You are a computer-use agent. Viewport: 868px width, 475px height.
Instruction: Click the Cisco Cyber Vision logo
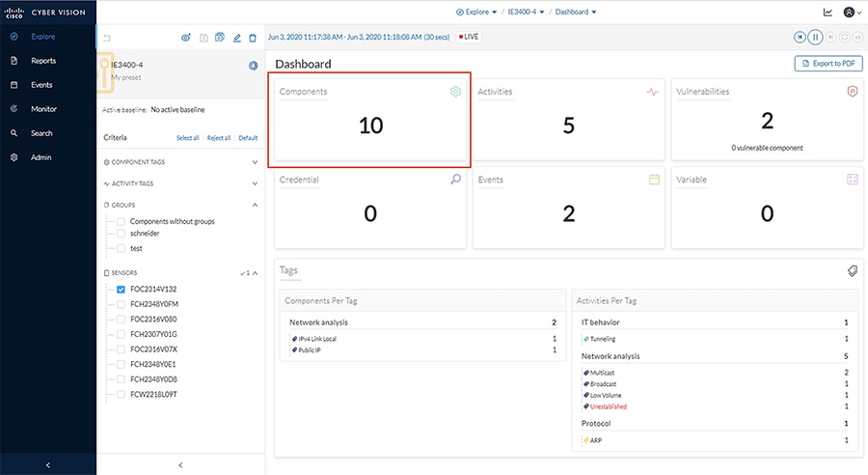click(x=44, y=13)
